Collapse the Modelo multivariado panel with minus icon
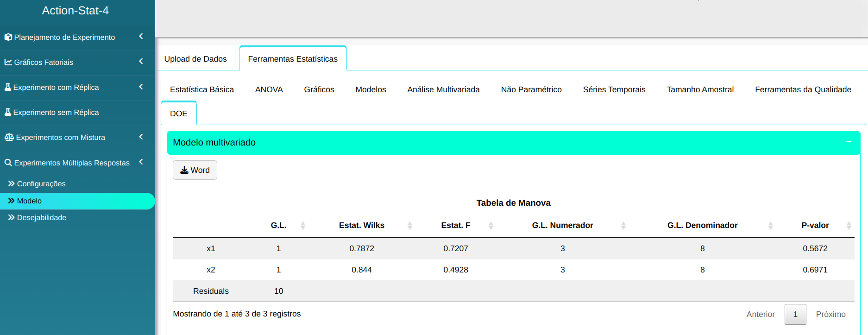Screen dimensions: 868x335 tap(848, 142)
